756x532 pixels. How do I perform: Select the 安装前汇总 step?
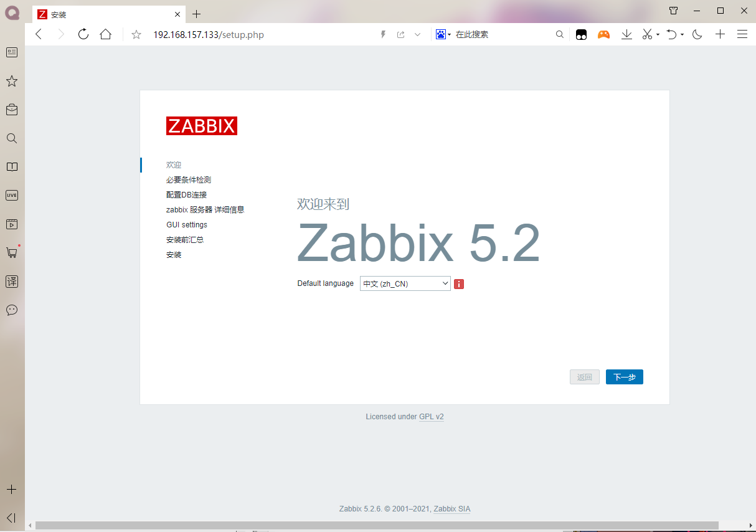pos(185,240)
